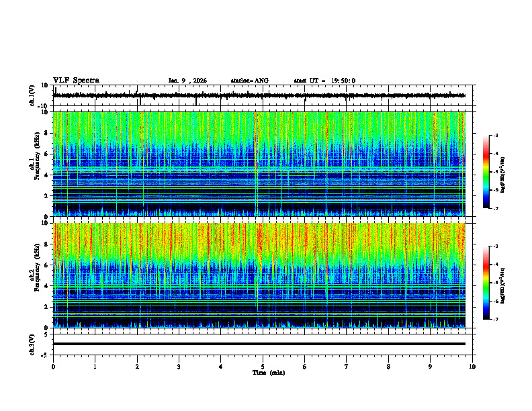Click the "3" tick on the time axis
Viewport: 532px width, 411px height.
point(179,367)
